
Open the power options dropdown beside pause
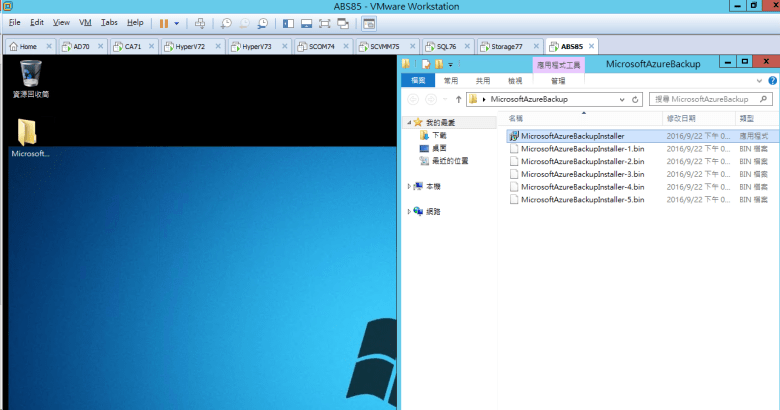pyautogui.click(x=177, y=22)
